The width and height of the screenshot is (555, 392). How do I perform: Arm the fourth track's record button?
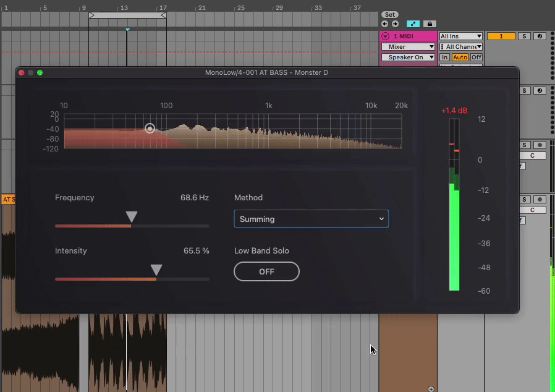(540, 200)
